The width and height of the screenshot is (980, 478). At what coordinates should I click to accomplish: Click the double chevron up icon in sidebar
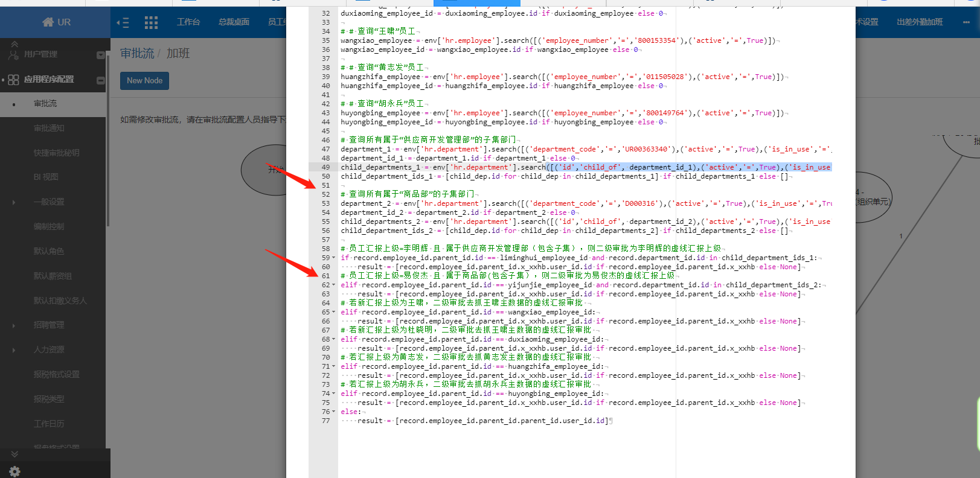click(x=14, y=44)
